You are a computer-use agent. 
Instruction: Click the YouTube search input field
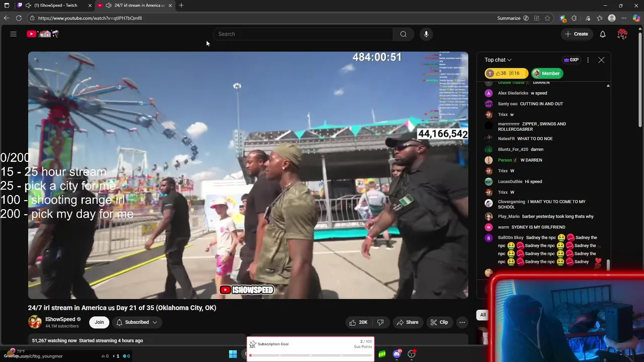click(x=303, y=34)
